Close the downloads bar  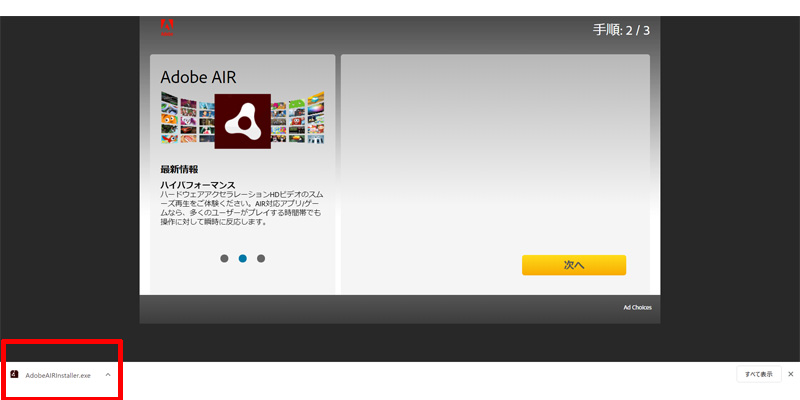coord(791,374)
